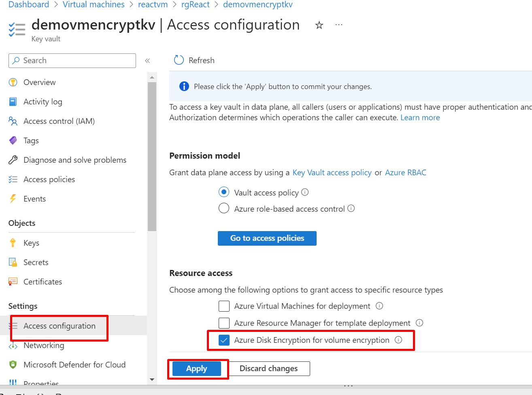This screenshot has width=532, height=395.
Task: Open the Keys menu item
Action: pos(31,243)
